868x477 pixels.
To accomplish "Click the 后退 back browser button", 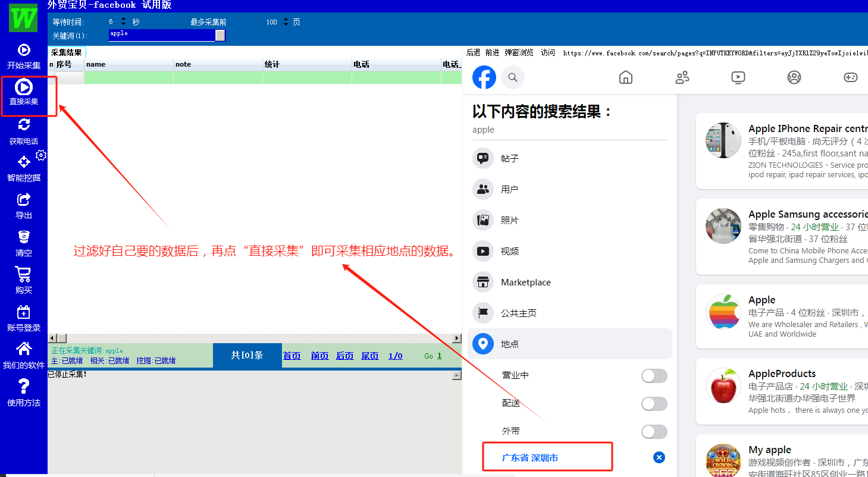I will click(x=474, y=52).
